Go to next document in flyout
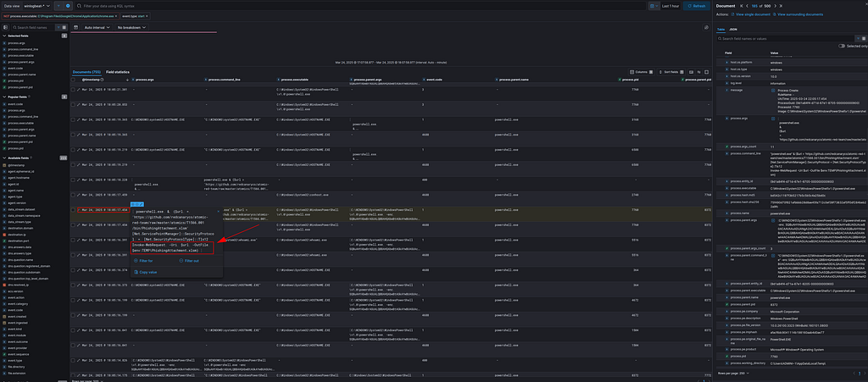 pyautogui.click(x=773, y=6)
